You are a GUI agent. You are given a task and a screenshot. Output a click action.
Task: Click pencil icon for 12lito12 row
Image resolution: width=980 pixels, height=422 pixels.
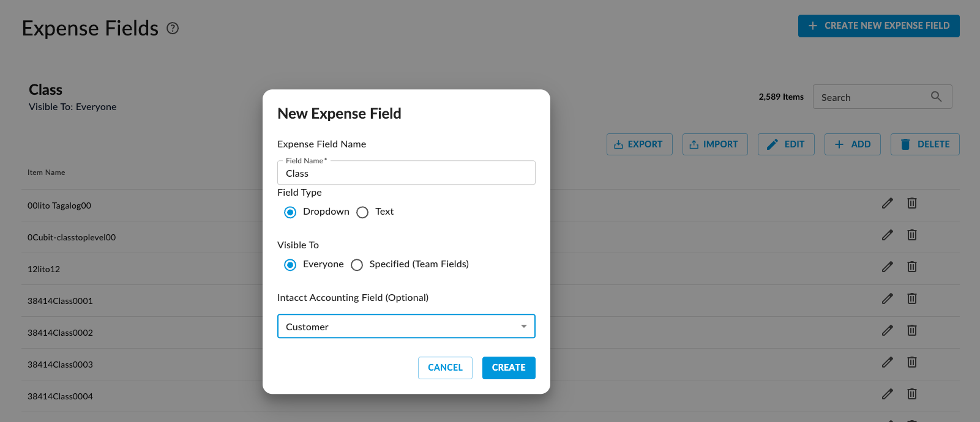[887, 267]
